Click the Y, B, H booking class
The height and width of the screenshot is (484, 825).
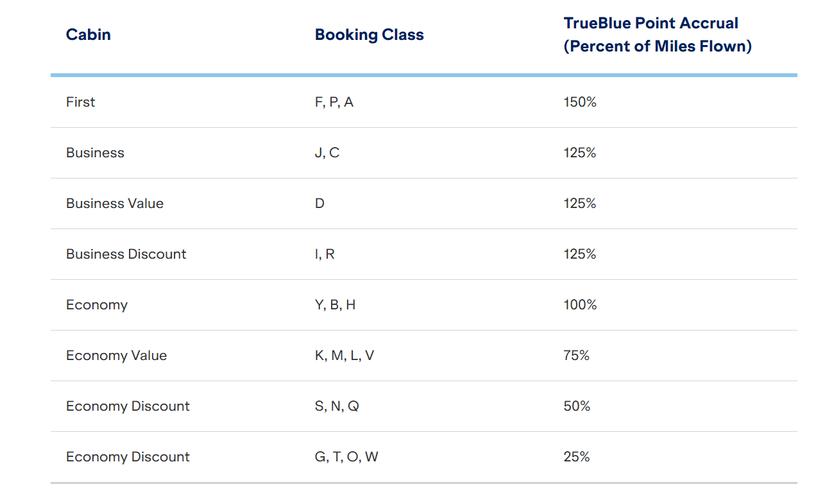tap(335, 305)
